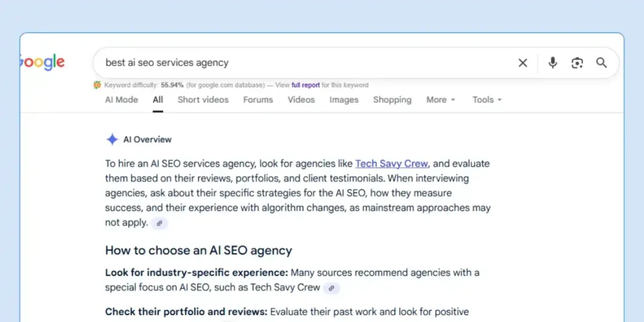Open source link chip after second 'Tech Savy Crew'

pos(331,288)
